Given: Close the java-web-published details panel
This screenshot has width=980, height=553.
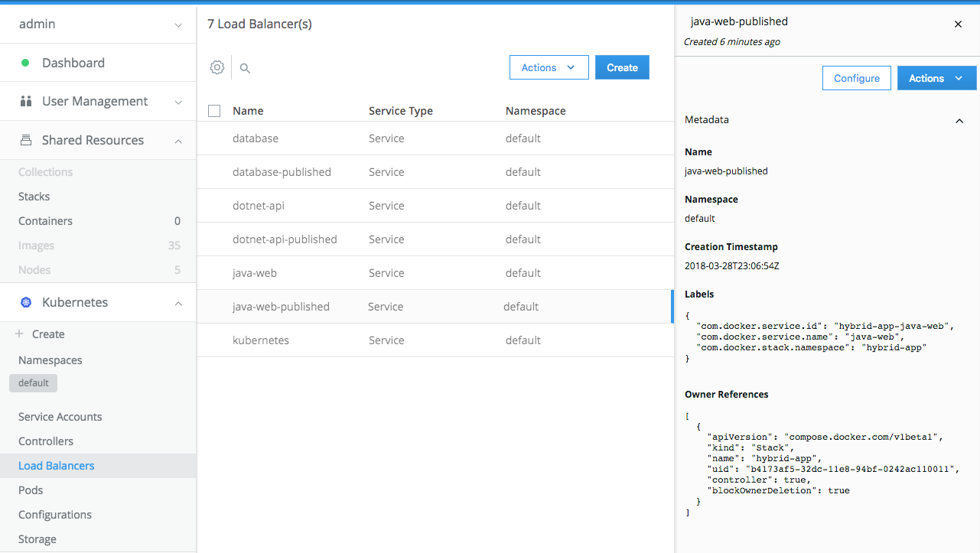Looking at the screenshot, I should (x=958, y=24).
